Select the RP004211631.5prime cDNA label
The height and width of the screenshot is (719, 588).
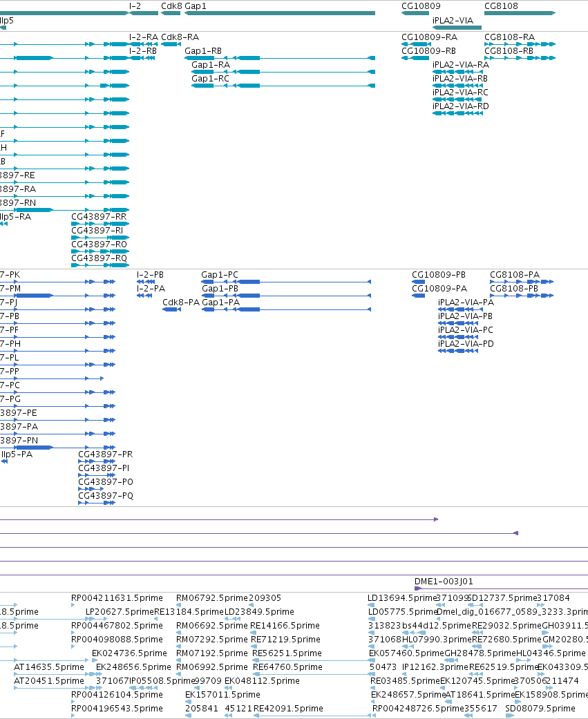pyautogui.click(x=117, y=598)
